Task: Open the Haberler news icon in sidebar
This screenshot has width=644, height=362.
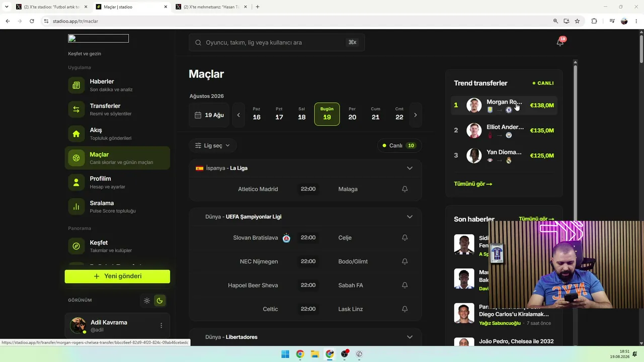Action: [x=76, y=85]
